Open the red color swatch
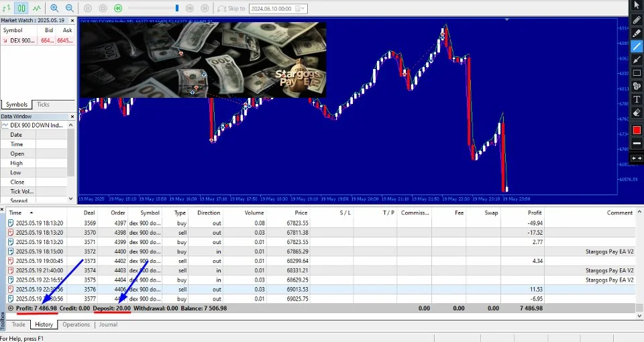This screenshot has height=342, width=644. click(637, 129)
